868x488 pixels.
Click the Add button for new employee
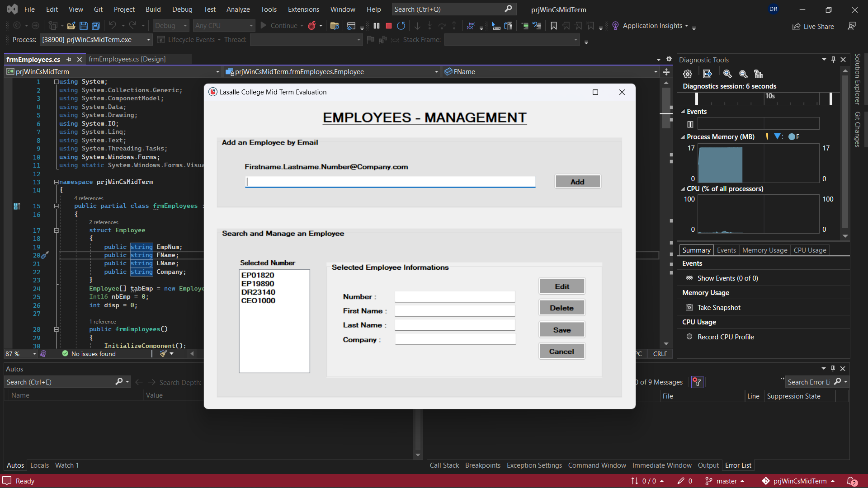[x=577, y=181]
